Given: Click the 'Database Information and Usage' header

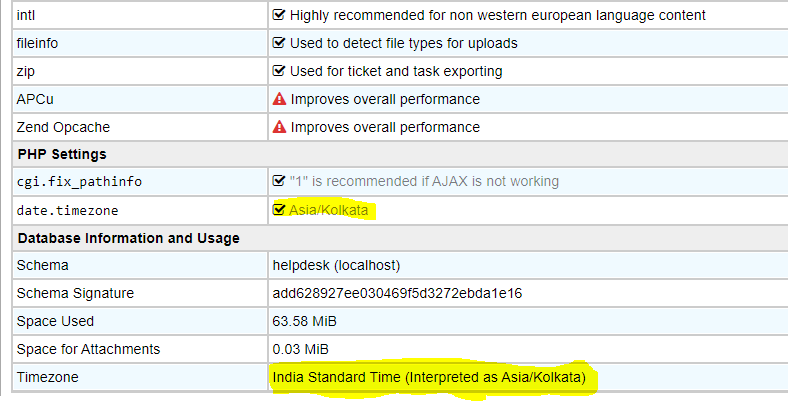Looking at the screenshot, I should 129,238.
